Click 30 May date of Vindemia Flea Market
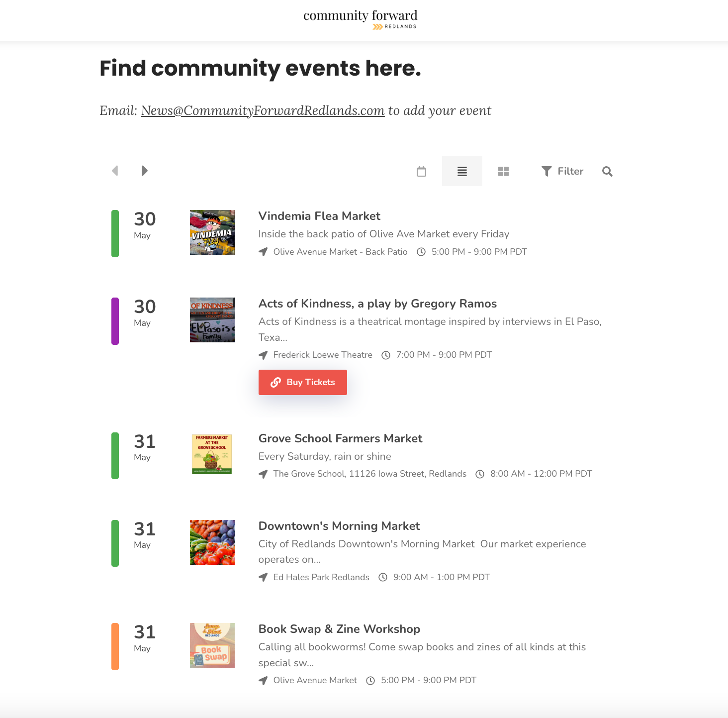 pyautogui.click(x=145, y=225)
